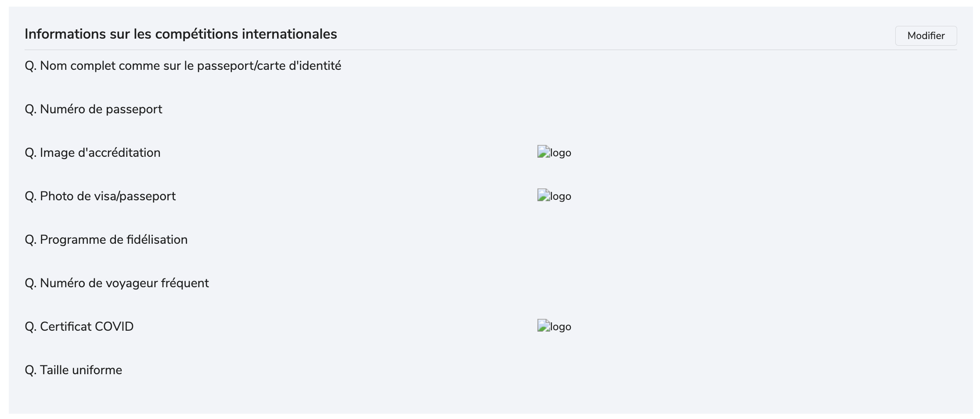
Task: Click broken image icon beside Image d'accréditation
Action: click(x=544, y=152)
